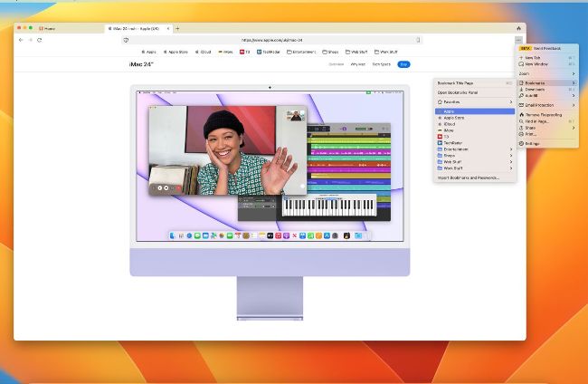Click the three-dot menu button

coord(518,40)
